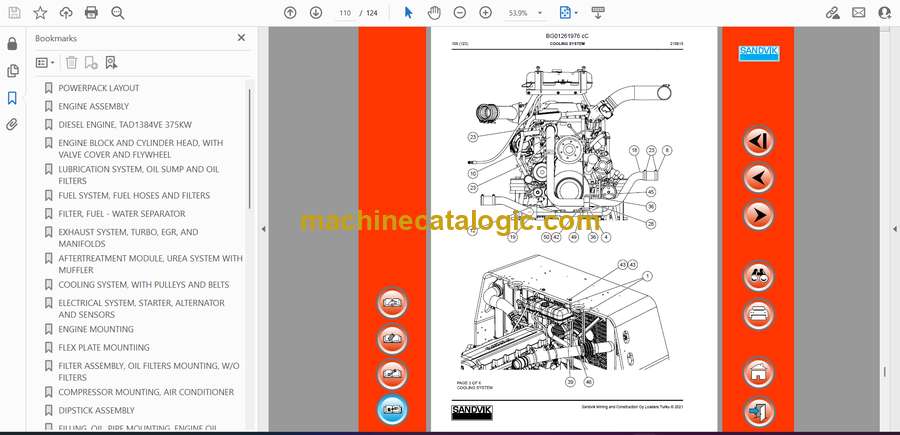This screenshot has height=435, width=900.
Task: Click the orange print button on the page
Action: pos(758,314)
